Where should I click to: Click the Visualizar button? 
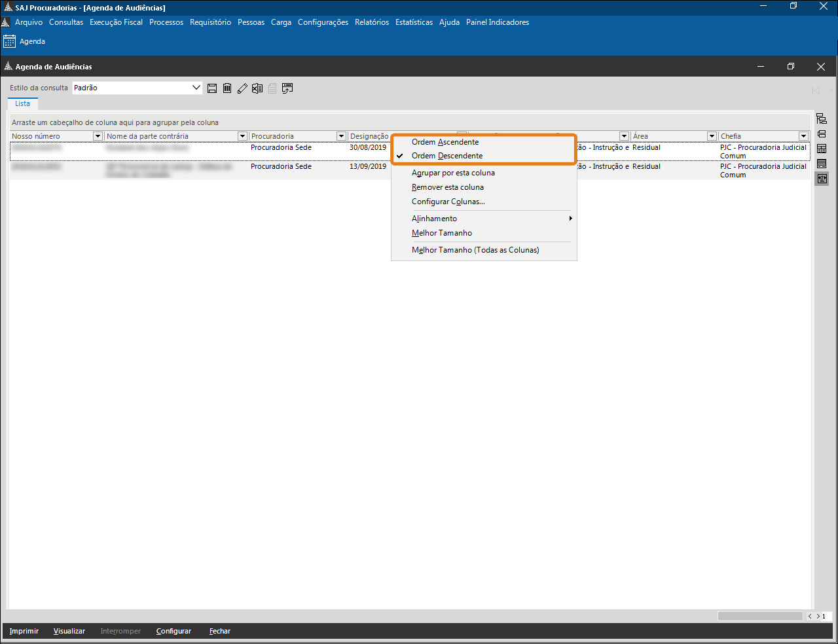[x=69, y=631]
